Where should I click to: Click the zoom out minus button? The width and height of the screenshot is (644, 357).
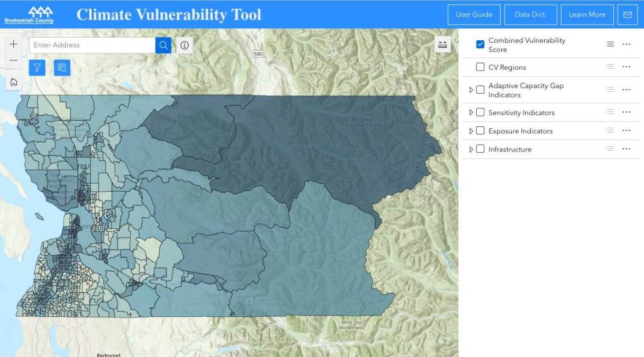(x=14, y=61)
